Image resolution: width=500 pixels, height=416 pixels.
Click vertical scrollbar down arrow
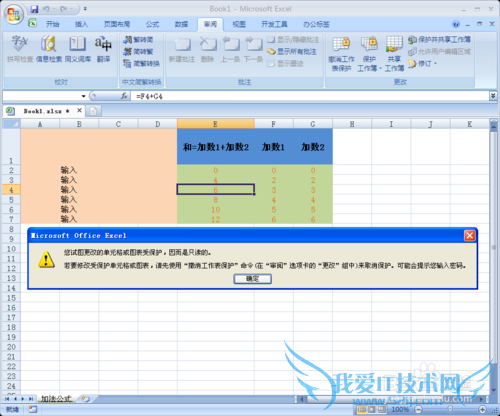pyautogui.click(x=494, y=390)
